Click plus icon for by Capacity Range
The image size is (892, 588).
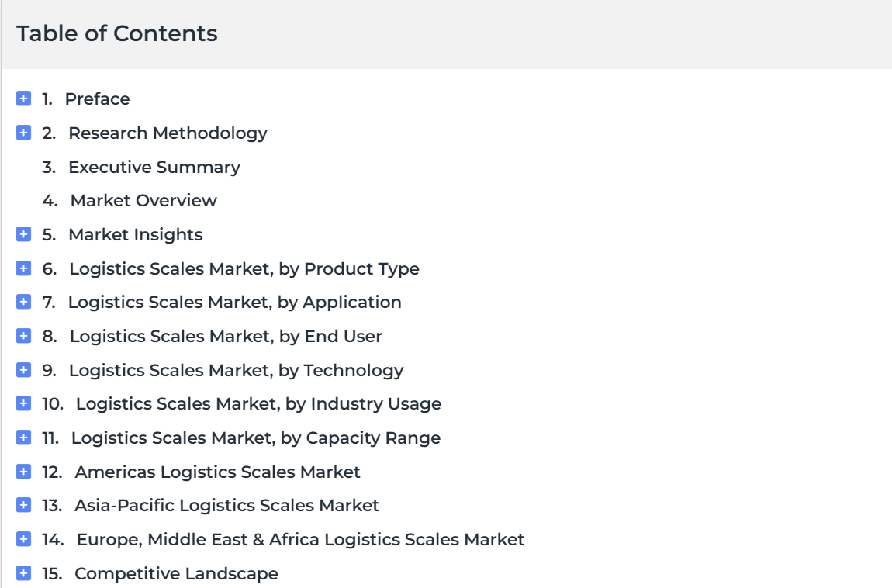[23, 438]
